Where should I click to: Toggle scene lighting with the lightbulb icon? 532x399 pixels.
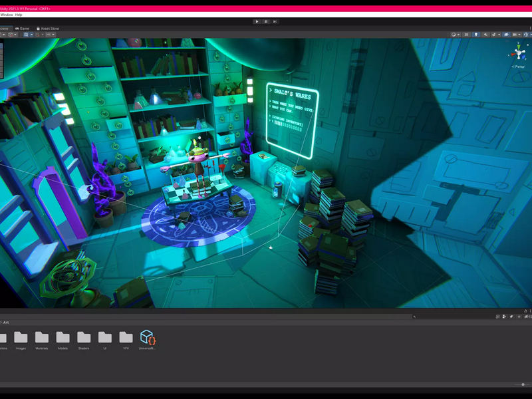point(476,35)
